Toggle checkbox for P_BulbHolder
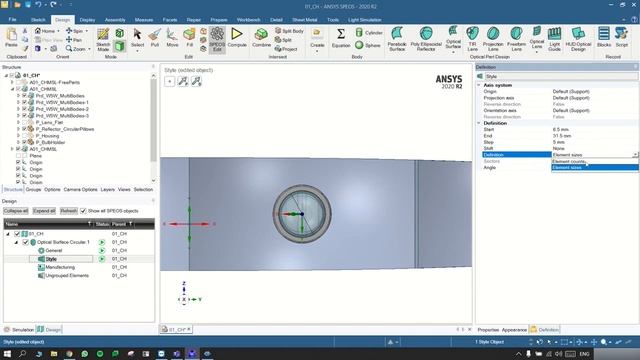640x360 pixels. [x=24, y=142]
